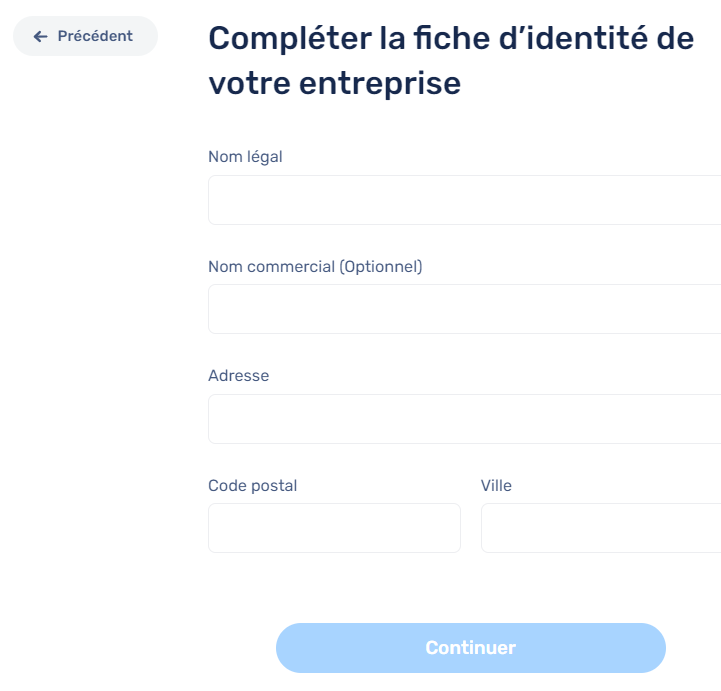Place the cursor in the city field
Viewport: 721px width, 691px height.
(600, 528)
